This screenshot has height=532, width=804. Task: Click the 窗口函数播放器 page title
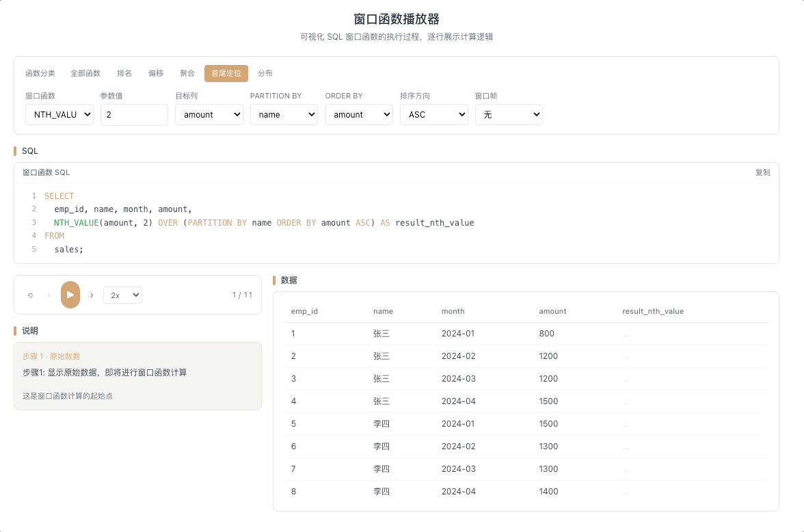pos(397,19)
